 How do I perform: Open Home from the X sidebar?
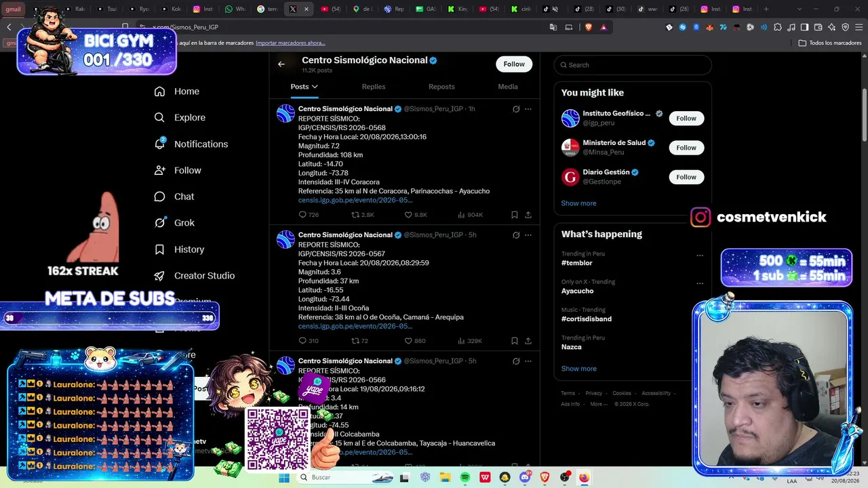point(177,91)
